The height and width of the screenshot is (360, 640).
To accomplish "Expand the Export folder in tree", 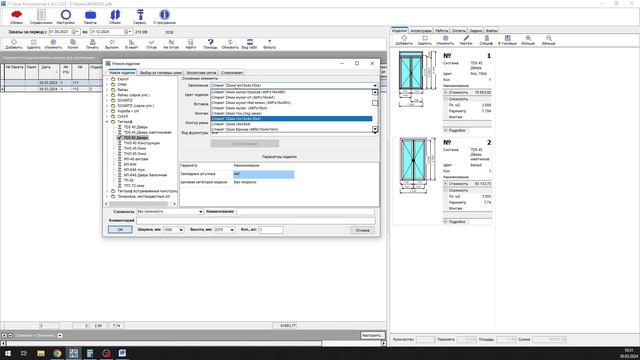I will (x=107, y=79).
